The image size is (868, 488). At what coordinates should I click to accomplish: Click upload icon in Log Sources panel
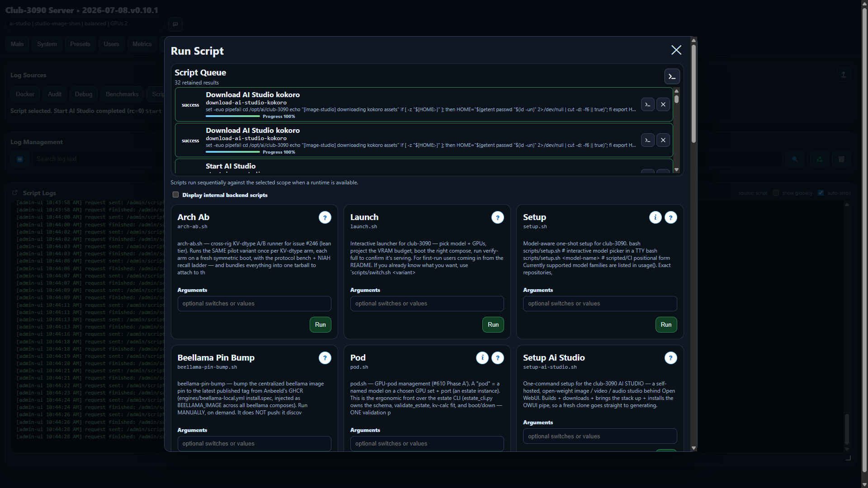click(843, 75)
